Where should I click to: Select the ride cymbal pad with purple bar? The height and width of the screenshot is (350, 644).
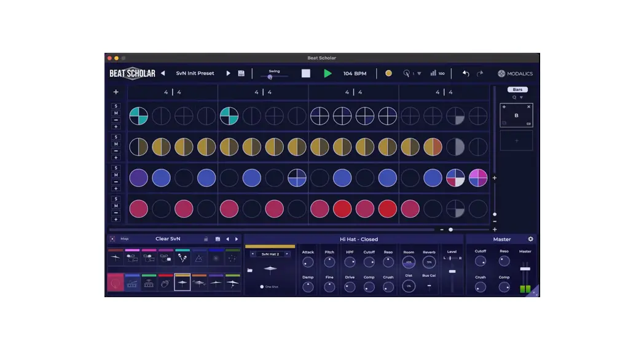[216, 283]
